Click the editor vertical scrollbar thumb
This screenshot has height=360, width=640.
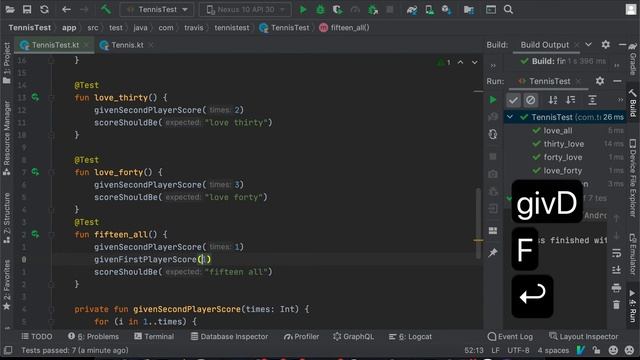click(478, 223)
